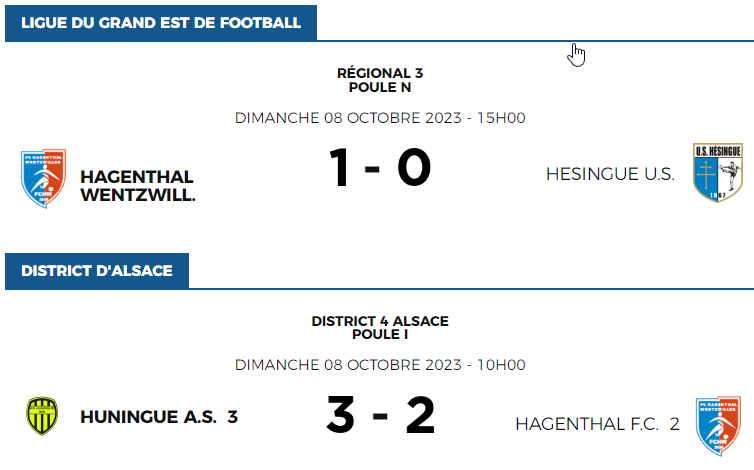Click the 10H00 match date line
This screenshot has height=470, width=754.
[x=380, y=365]
